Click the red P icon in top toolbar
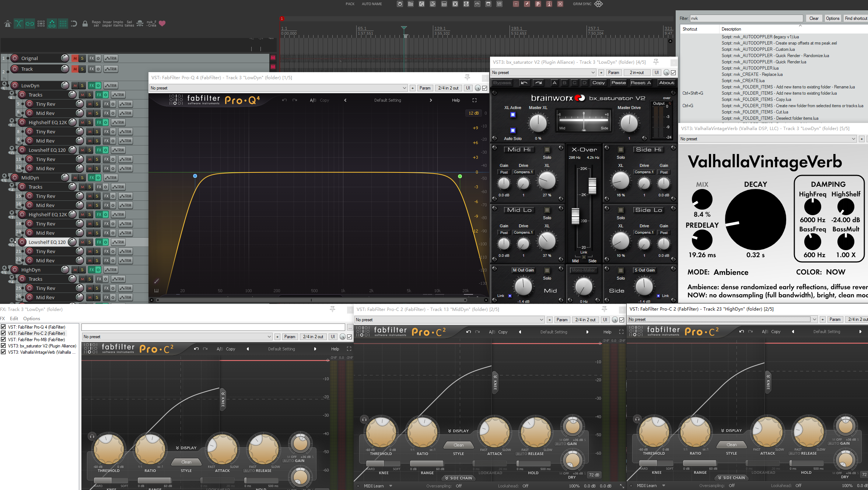This screenshot has height=490, width=868. [538, 4]
